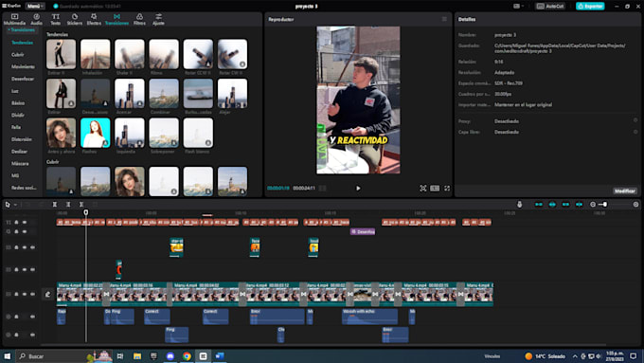Screen dimensions: 644x363
Task: Hide the text track
Action: [25, 222]
